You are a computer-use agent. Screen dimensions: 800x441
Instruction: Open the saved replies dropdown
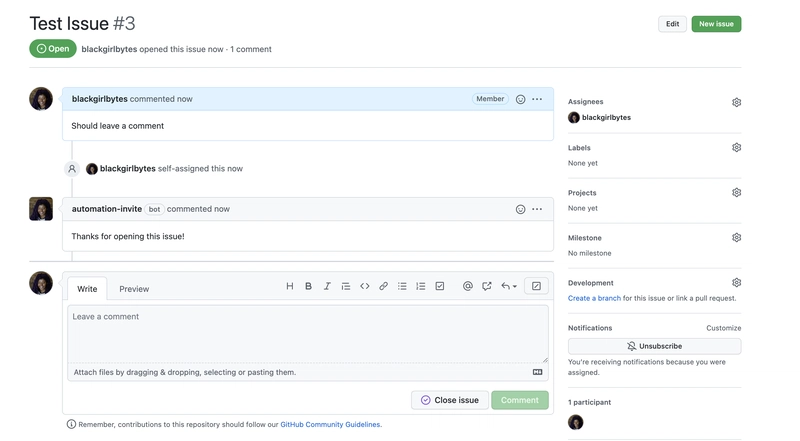[x=509, y=287]
